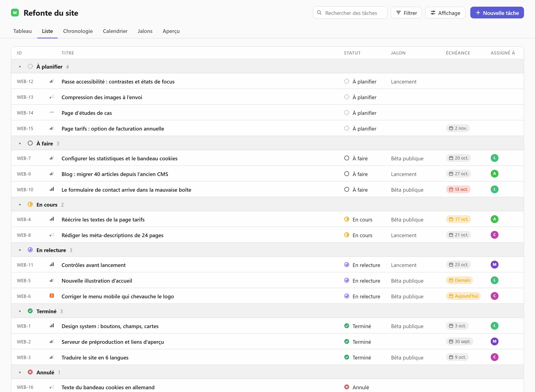535x392 pixels.
Task: Collapse the Terminé group
Action: tap(20, 311)
